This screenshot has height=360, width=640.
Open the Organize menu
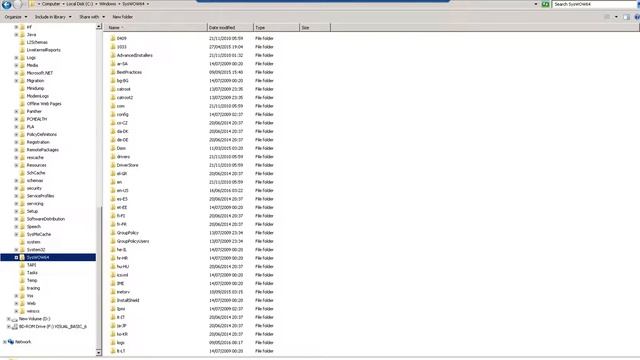(x=16, y=17)
